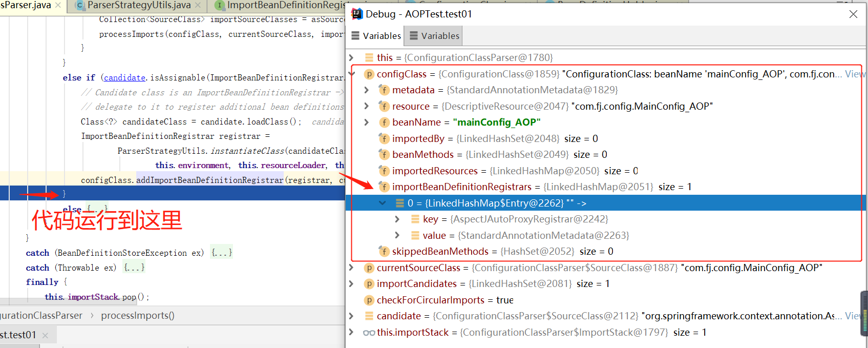
Task: Expand the folded else {...} block
Action: pos(97,209)
